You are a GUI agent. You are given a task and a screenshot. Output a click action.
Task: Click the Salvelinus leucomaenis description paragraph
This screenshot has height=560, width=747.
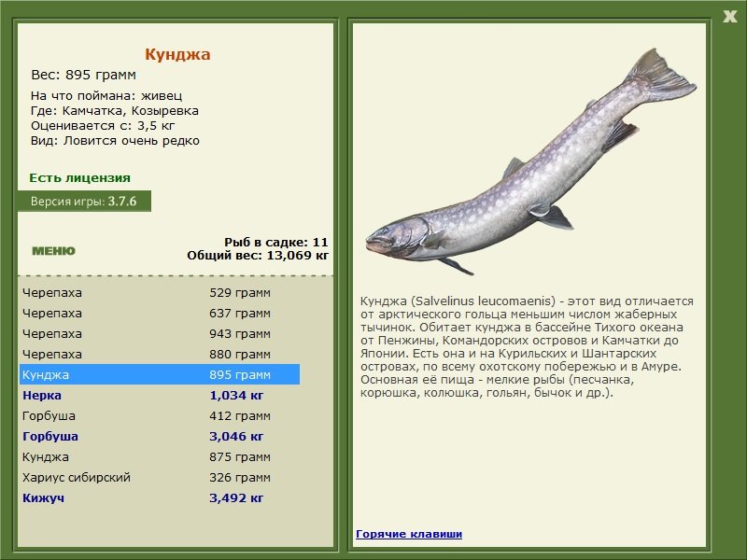click(527, 346)
